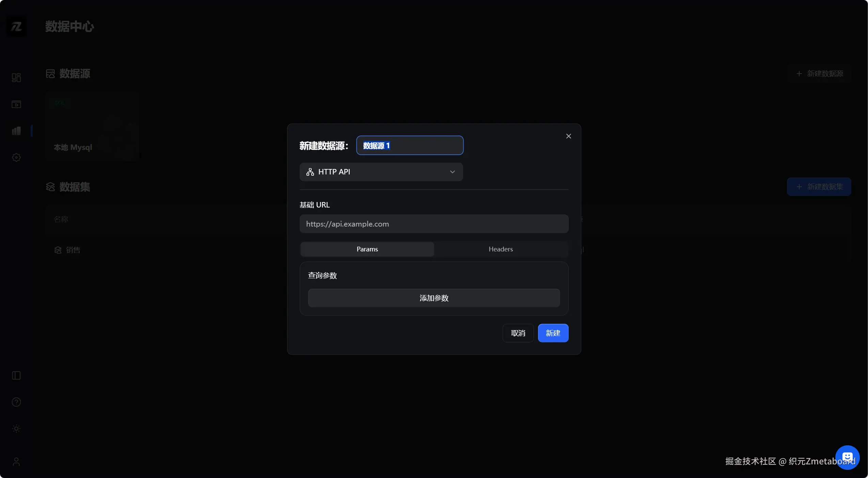The image size is (868, 478).
Task: Toggle light theme sun icon
Action: pos(16,429)
